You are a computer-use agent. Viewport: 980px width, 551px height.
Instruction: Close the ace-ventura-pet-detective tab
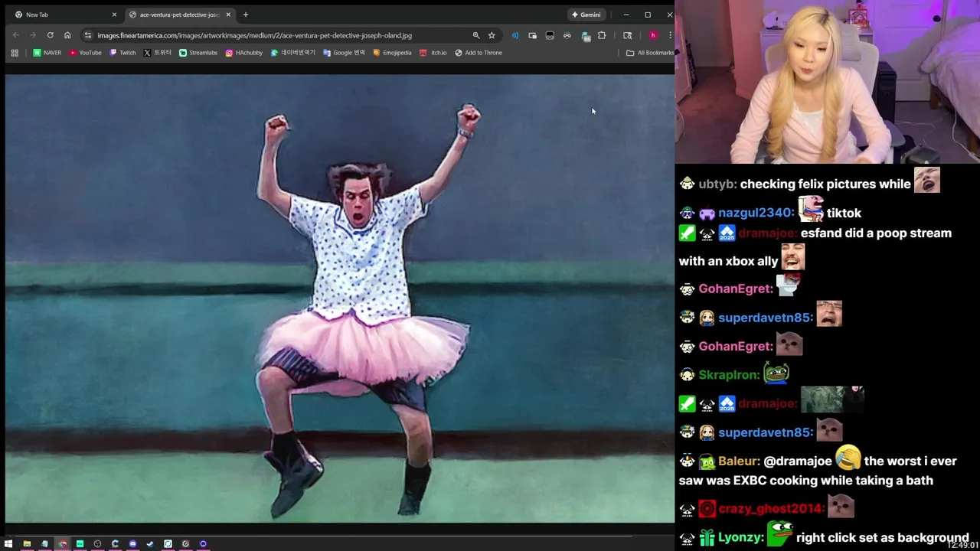click(x=227, y=15)
